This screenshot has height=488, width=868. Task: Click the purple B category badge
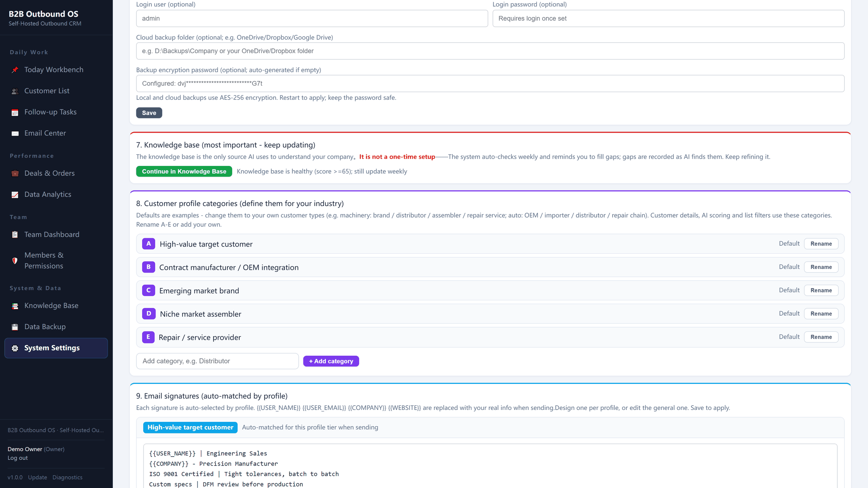[148, 267]
